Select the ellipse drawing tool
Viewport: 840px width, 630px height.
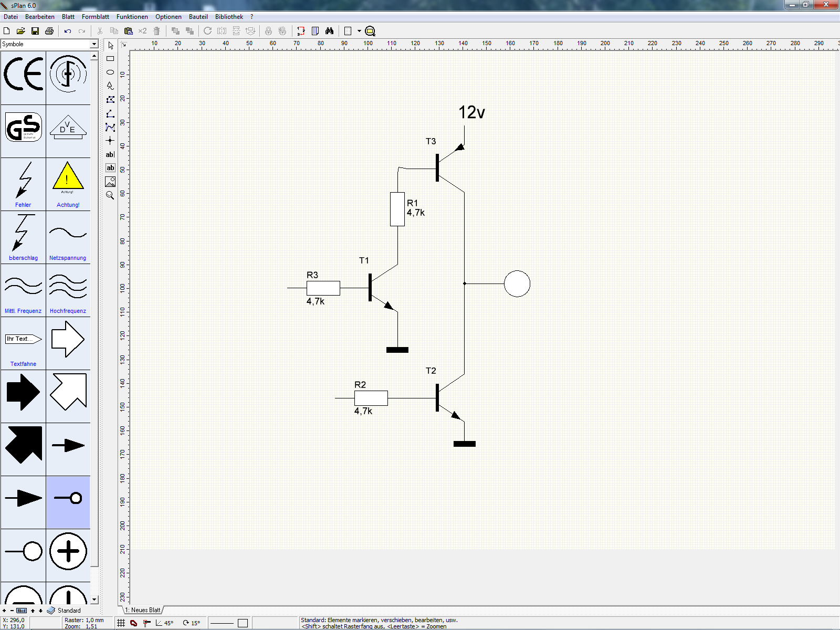click(x=110, y=72)
